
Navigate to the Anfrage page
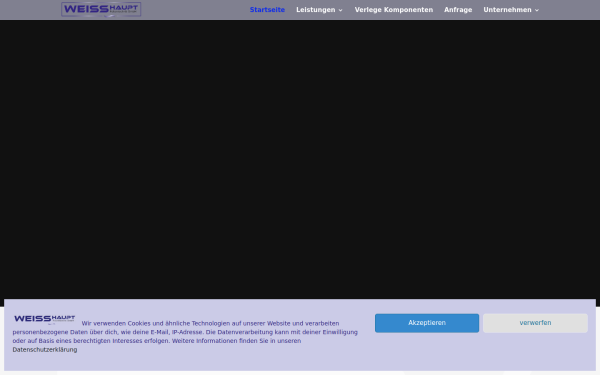pos(458,10)
